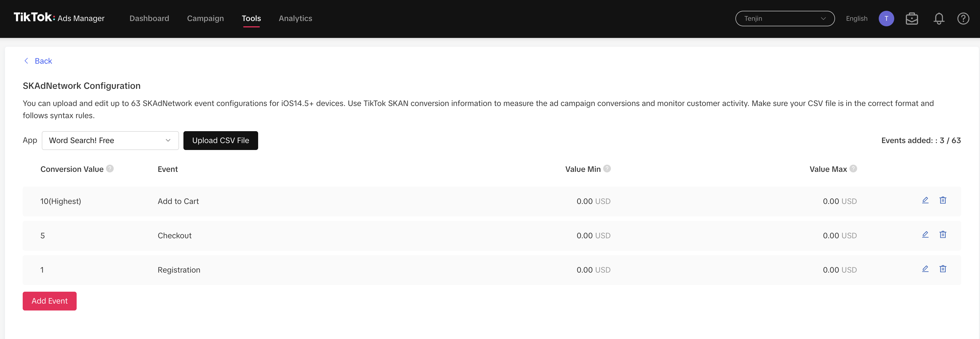Image resolution: width=980 pixels, height=339 pixels.
Task: Click the Add Event button
Action: tap(50, 301)
